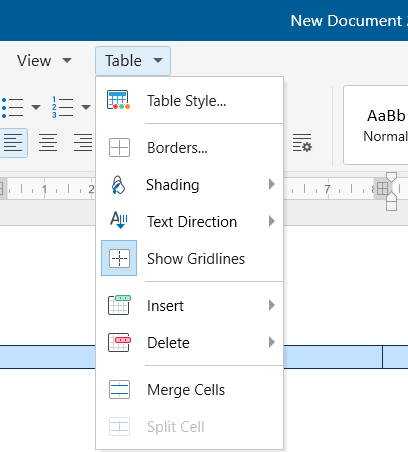Toggle center paragraph alignment
This screenshot has width=408, height=452.
point(48,143)
